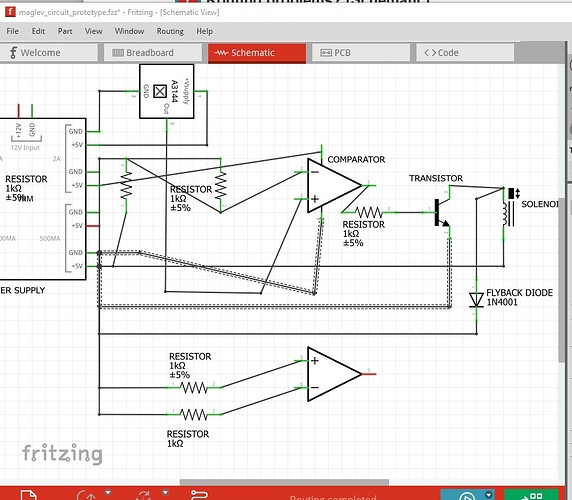Click the Simulate play icon
The image size is (572, 500).
(x=467, y=496)
